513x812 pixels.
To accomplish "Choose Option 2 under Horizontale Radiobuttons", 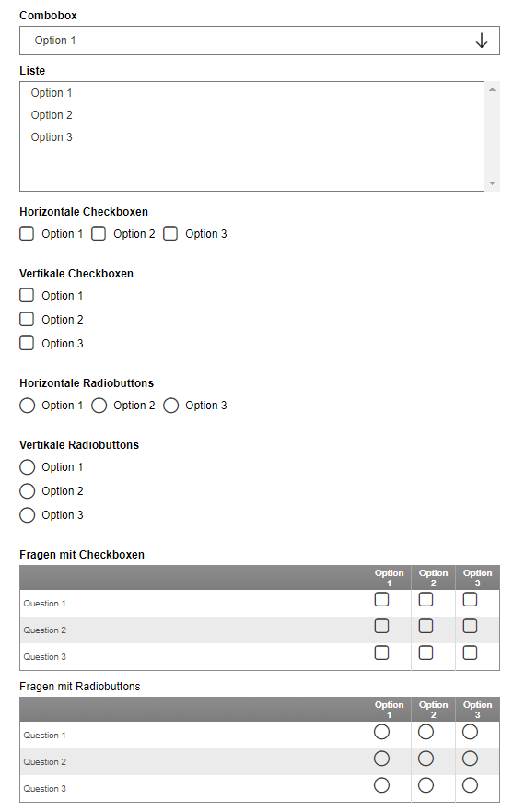I will [x=99, y=405].
